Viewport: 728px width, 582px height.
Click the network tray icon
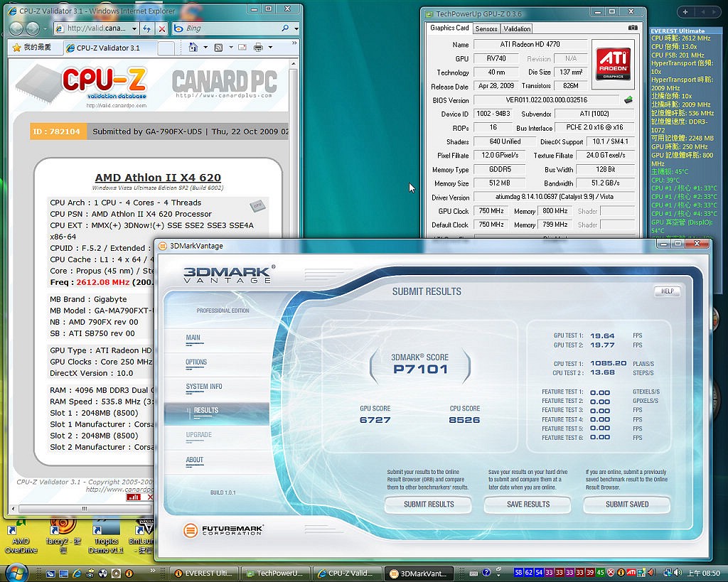[x=668, y=573]
